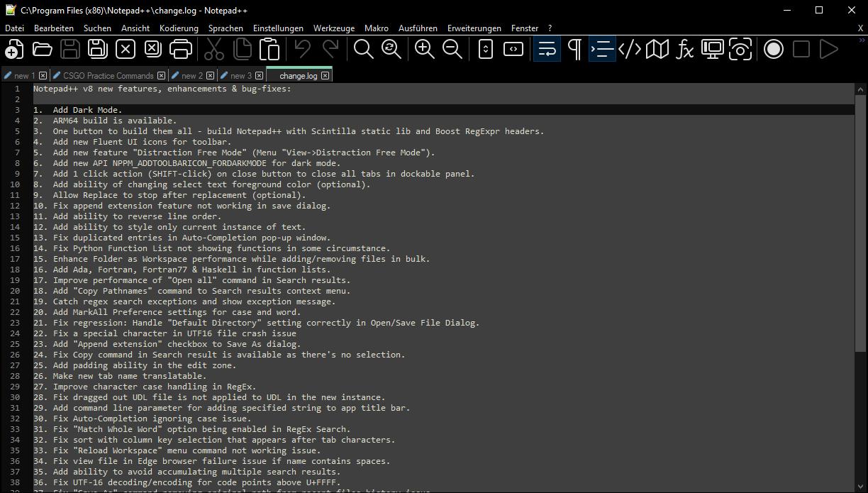Zoom out with the minus magnifier icon
The width and height of the screenshot is (868, 493).
[452, 49]
